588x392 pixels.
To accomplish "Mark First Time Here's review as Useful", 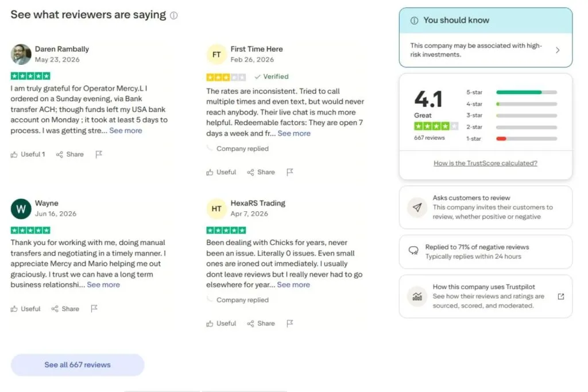I will point(221,172).
